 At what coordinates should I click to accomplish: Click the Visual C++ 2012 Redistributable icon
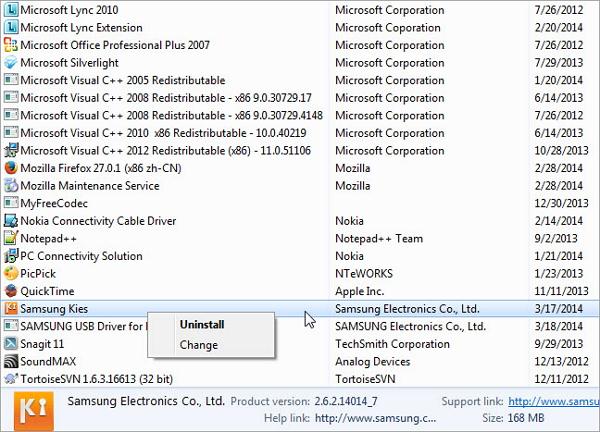(x=11, y=150)
